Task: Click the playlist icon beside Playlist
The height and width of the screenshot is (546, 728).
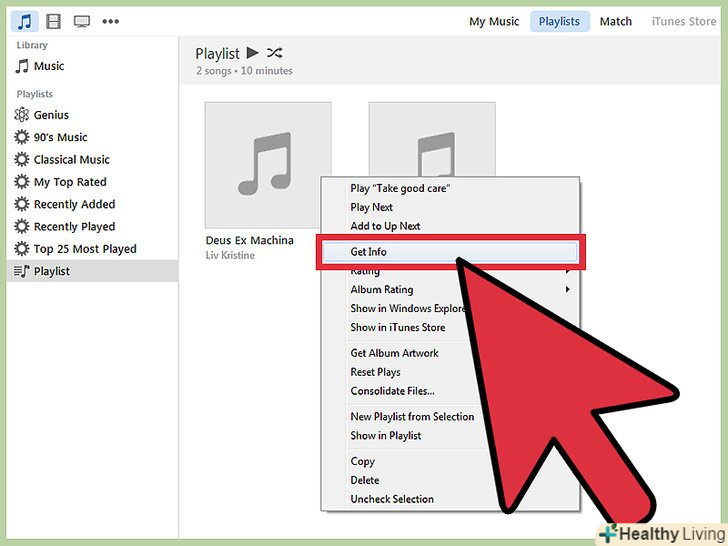Action: pyautogui.click(x=21, y=271)
